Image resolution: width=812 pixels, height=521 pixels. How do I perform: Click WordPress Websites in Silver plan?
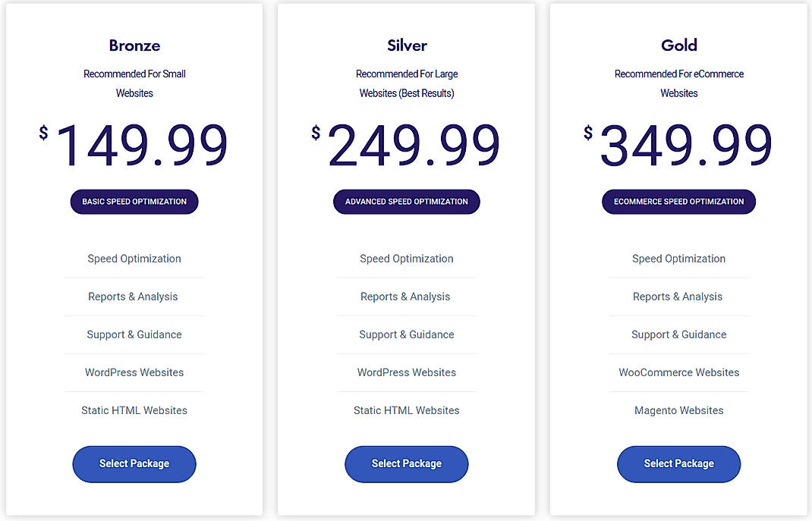point(407,372)
